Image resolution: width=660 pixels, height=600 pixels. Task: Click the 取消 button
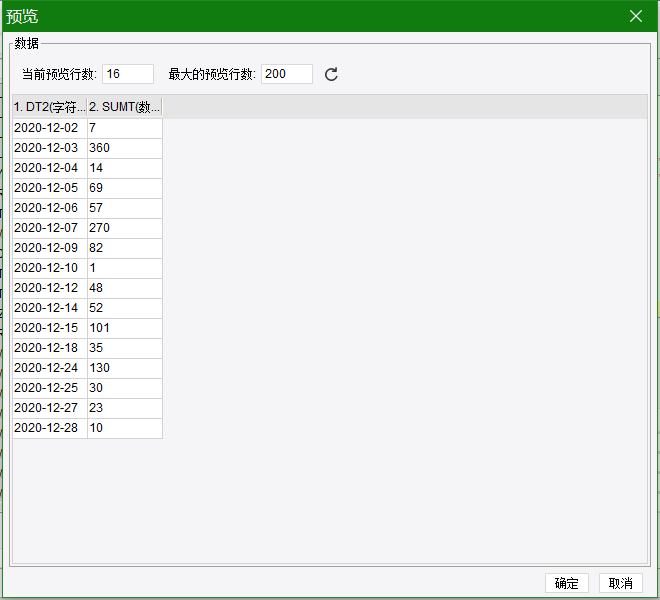(x=620, y=583)
